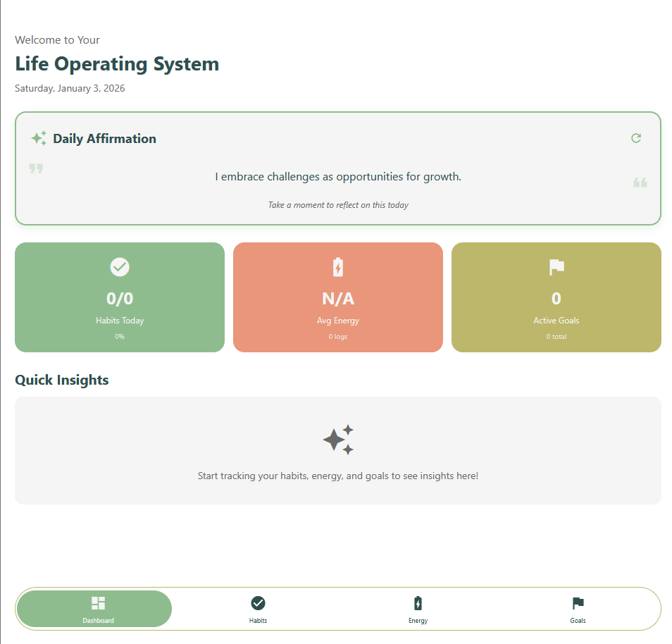Image resolution: width=672 pixels, height=644 pixels.
Task: Click the checkmark icon in Habits Today card
Action: pos(120,267)
